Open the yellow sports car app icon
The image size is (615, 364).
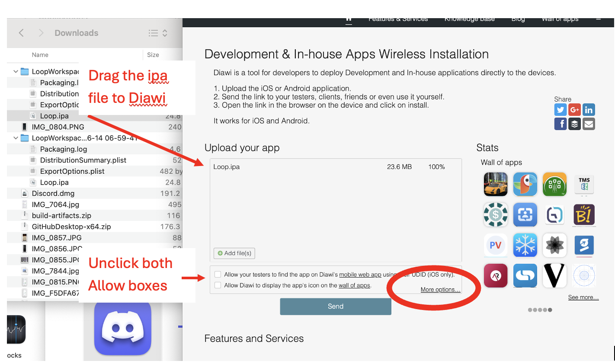[x=496, y=184]
